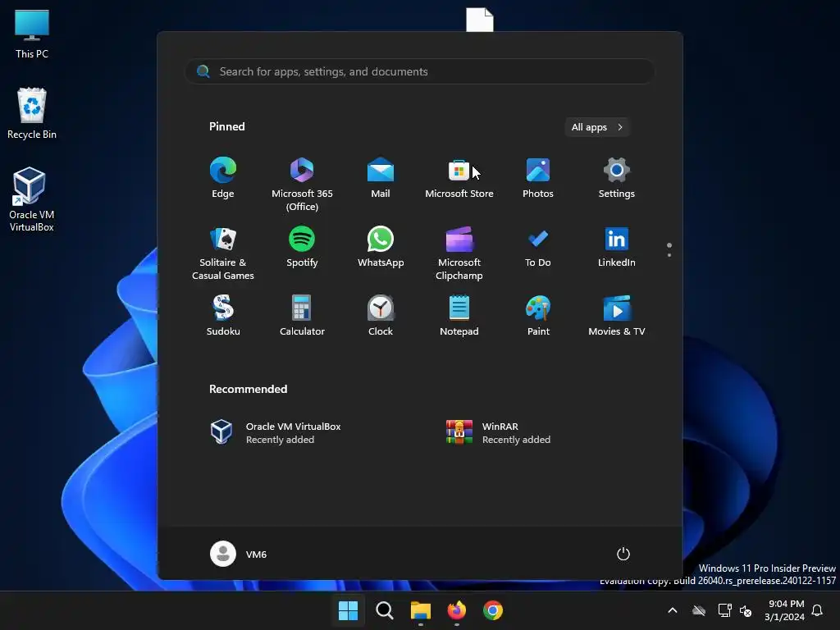Go to next pinned apps page dot
Viewport: 840px width, 630px height.
point(669,255)
